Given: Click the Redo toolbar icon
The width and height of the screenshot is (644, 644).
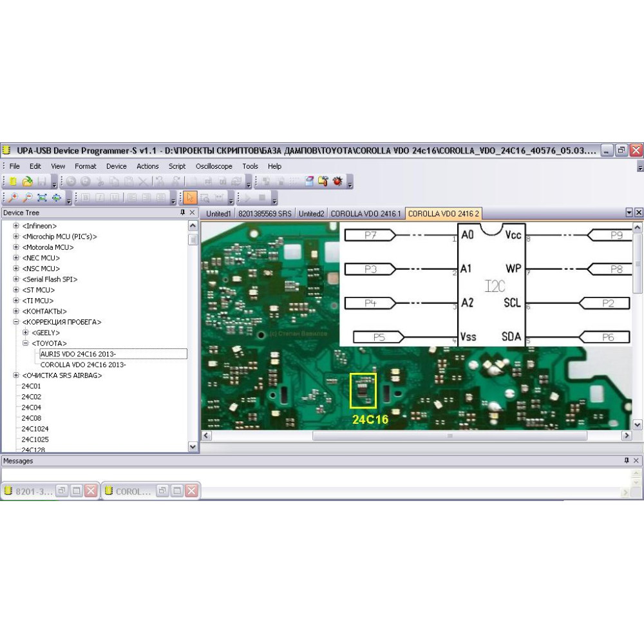Looking at the screenshot, I should (86, 181).
